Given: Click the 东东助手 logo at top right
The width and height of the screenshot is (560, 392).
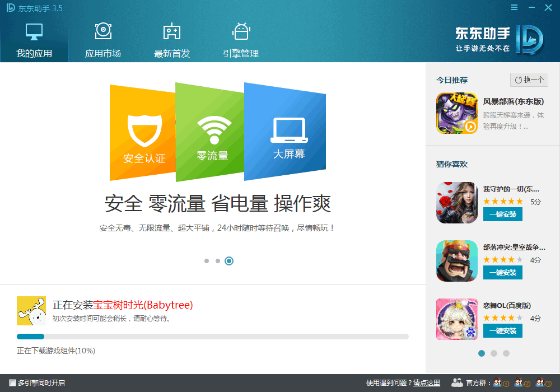Looking at the screenshot, I should tap(500, 40).
